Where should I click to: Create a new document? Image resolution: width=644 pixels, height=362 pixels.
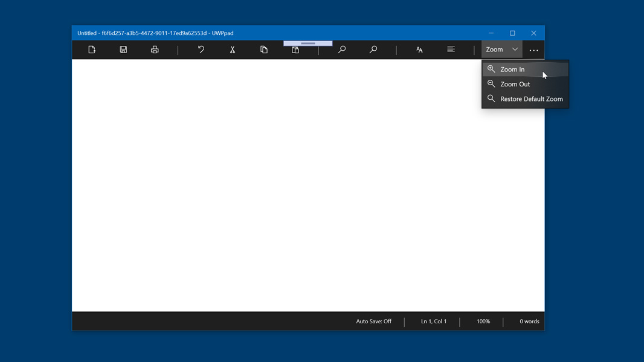tap(92, 50)
